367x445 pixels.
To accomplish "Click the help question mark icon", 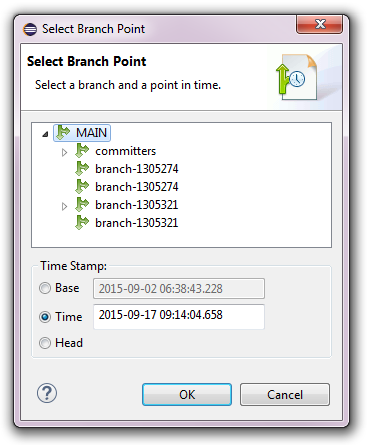I will coord(47,393).
